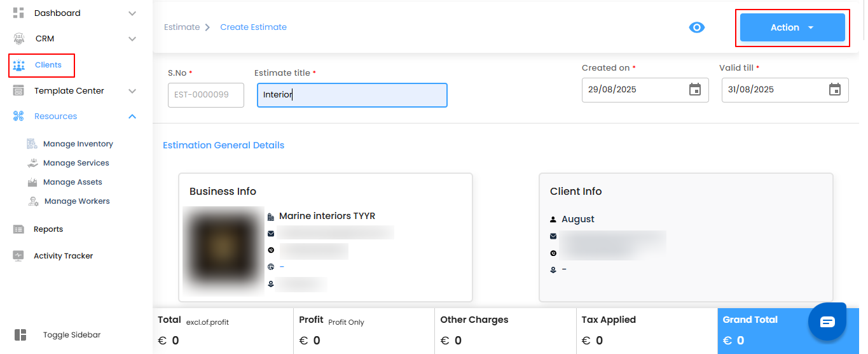Open calendar for Valid till date
The height and width of the screenshot is (354, 868).
[835, 90]
